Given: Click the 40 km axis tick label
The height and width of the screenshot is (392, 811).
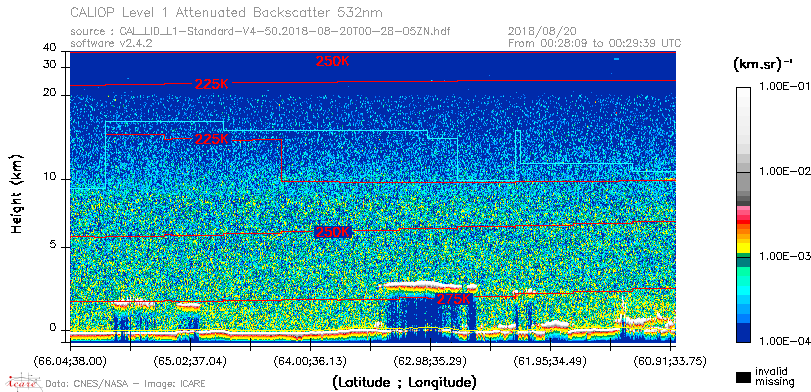Looking at the screenshot, I should (50, 48).
